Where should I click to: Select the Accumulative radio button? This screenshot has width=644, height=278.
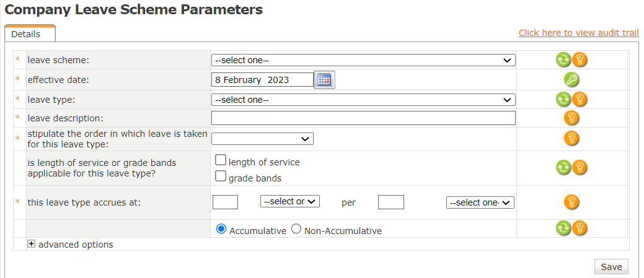coord(221,229)
